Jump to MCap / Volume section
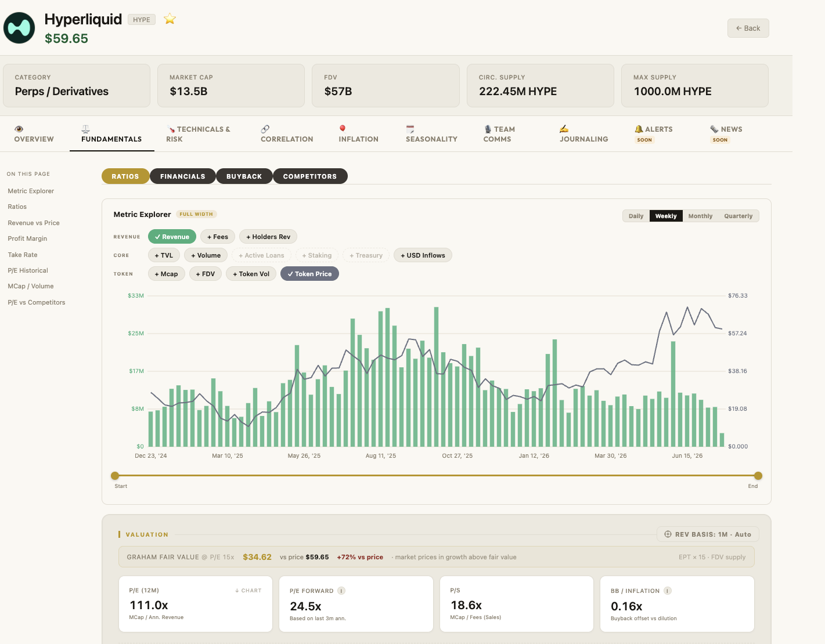The width and height of the screenshot is (825, 644). pyautogui.click(x=31, y=286)
